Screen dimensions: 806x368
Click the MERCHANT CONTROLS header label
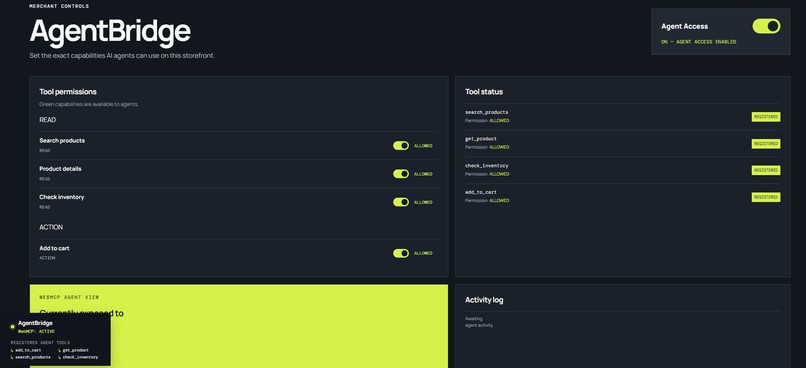(59, 6)
